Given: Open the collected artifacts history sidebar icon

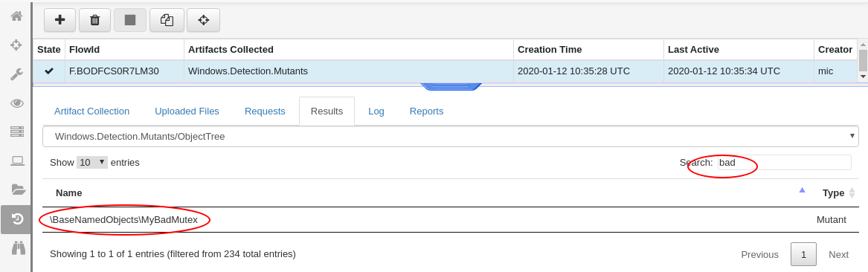Looking at the screenshot, I should (16, 219).
